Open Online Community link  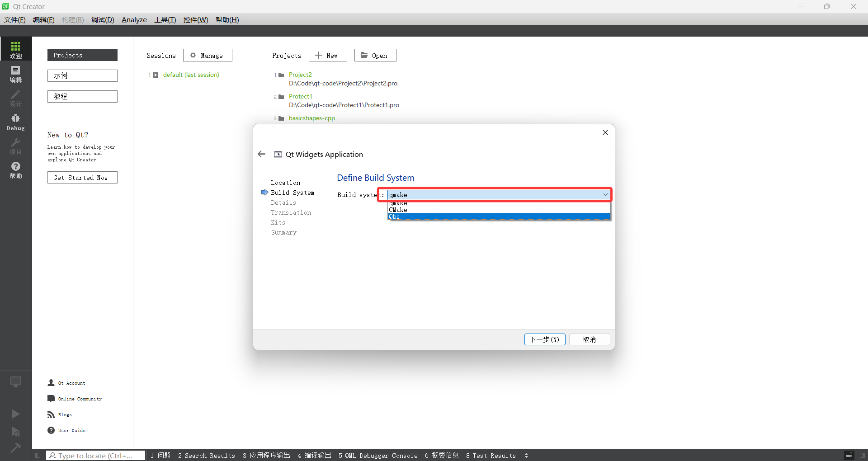tap(80, 399)
